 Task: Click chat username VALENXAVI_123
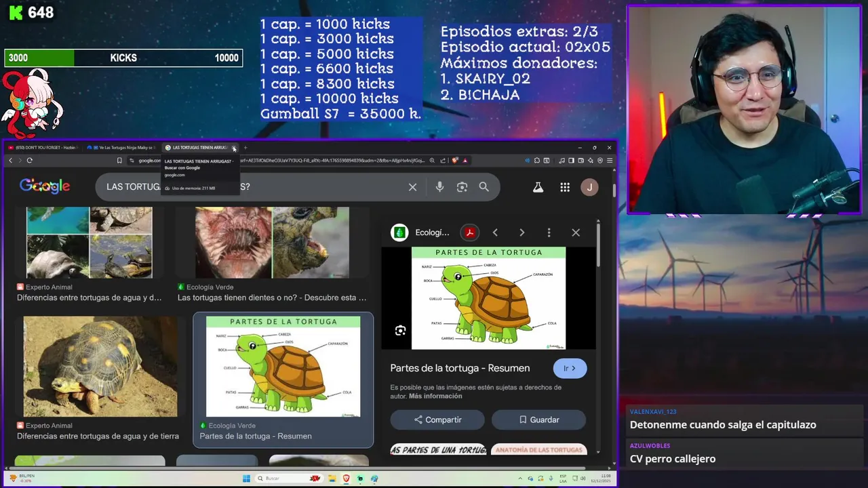(653, 411)
